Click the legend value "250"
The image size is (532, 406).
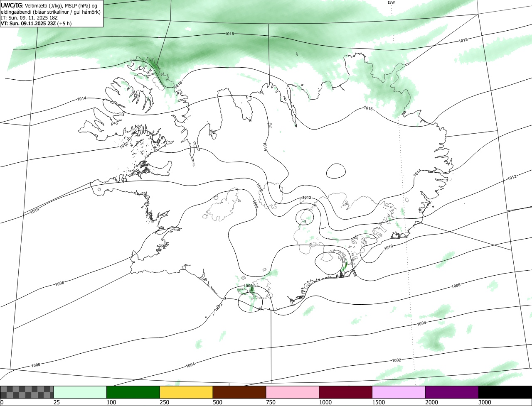point(165,402)
